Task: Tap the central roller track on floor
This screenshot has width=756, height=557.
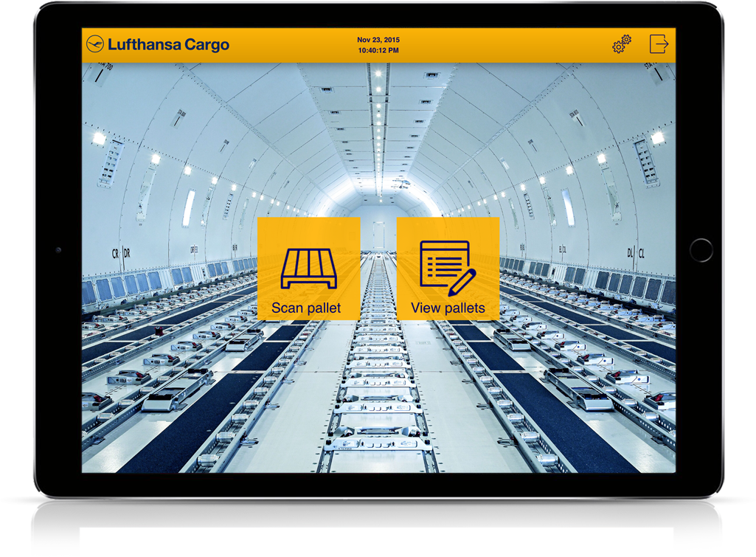Action: click(378, 384)
